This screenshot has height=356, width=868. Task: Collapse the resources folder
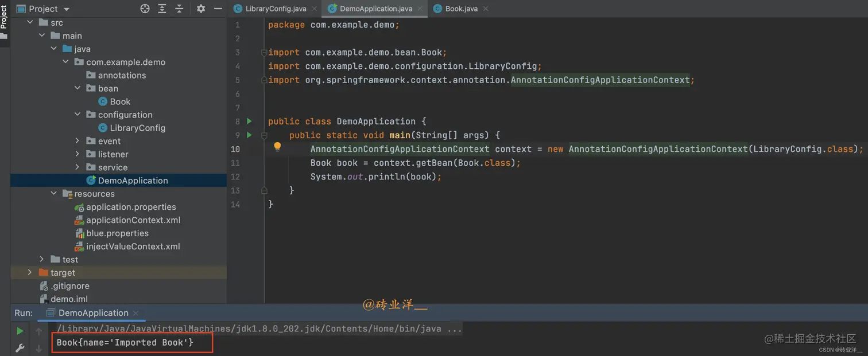(x=54, y=194)
